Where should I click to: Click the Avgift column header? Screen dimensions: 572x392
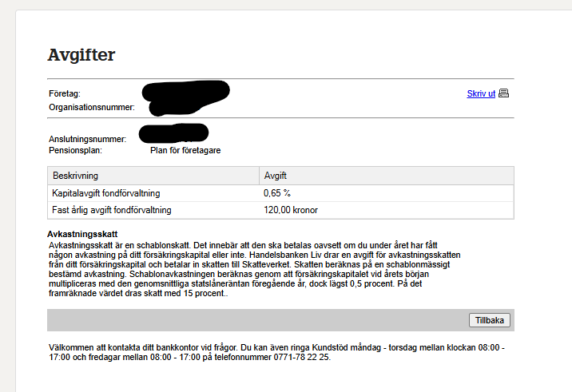[275, 175]
